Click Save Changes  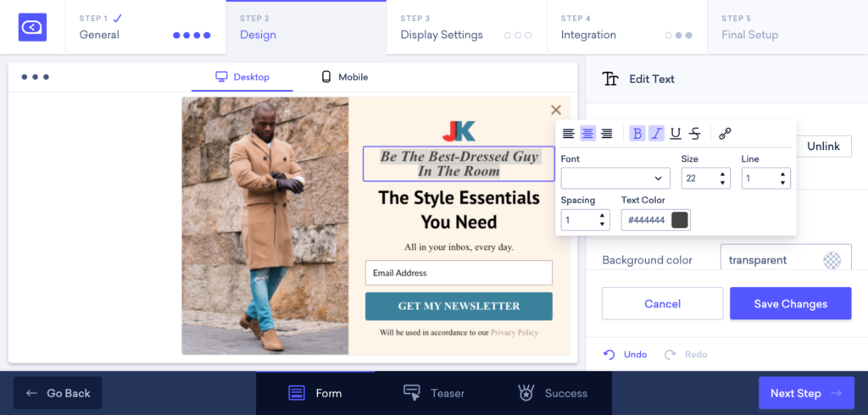coord(791,303)
